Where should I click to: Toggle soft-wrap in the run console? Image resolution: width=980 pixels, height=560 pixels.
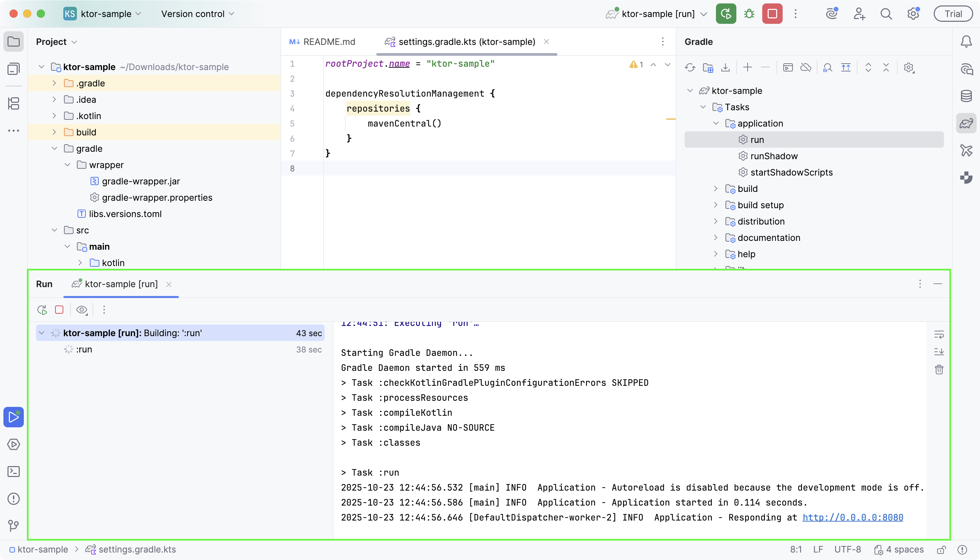[939, 335]
